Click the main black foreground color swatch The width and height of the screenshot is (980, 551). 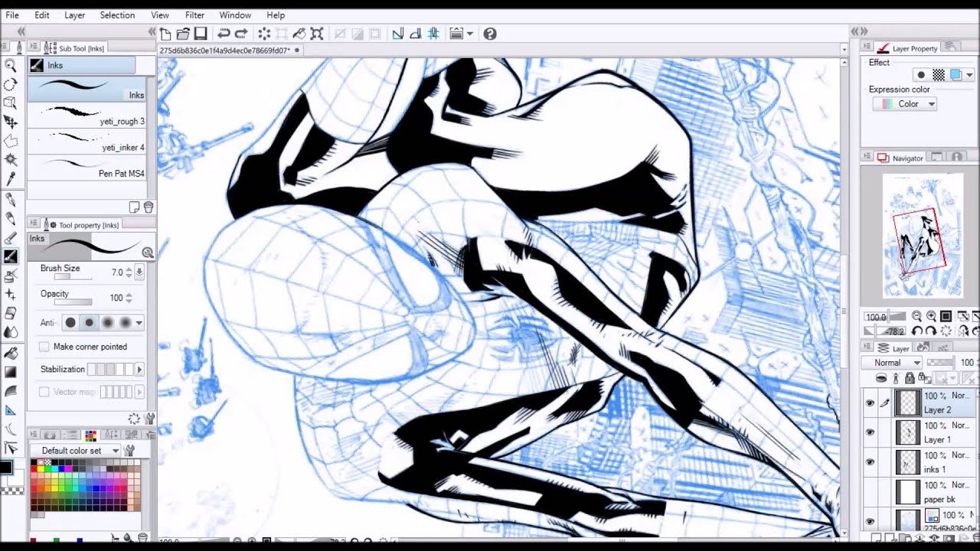[6, 468]
